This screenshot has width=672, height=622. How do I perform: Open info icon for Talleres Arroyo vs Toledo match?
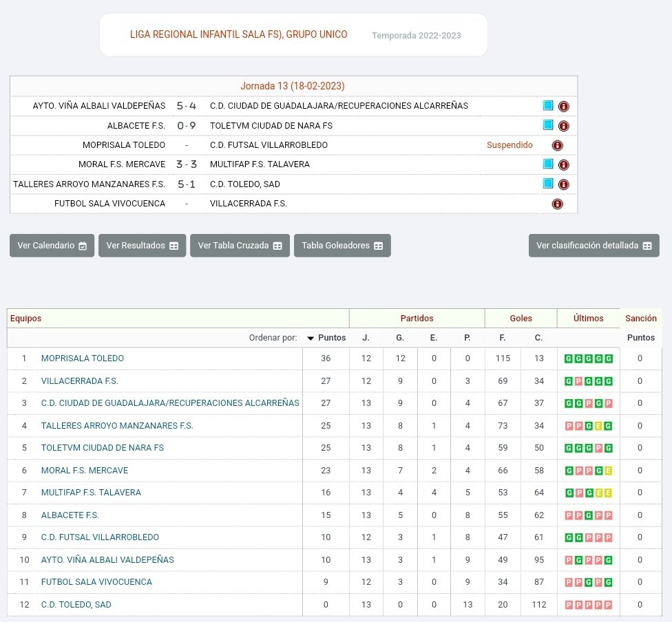pyautogui.click(x=564, y=184)
